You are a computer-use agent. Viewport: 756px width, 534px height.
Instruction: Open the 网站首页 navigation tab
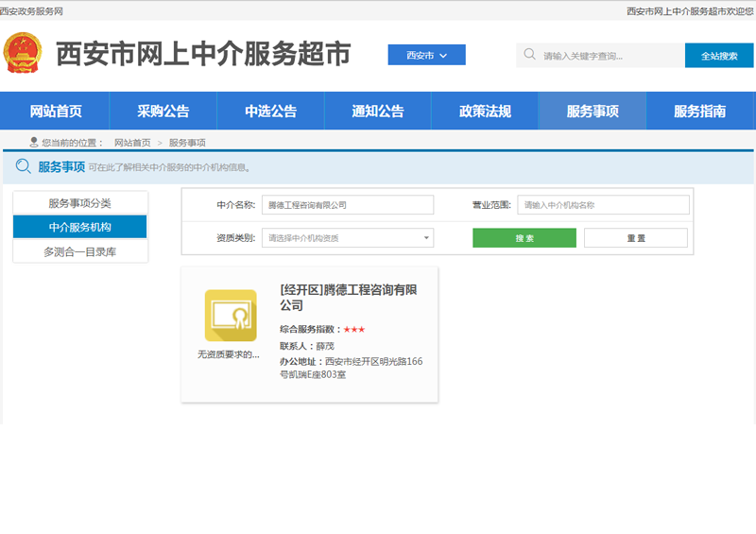point(56,112)
